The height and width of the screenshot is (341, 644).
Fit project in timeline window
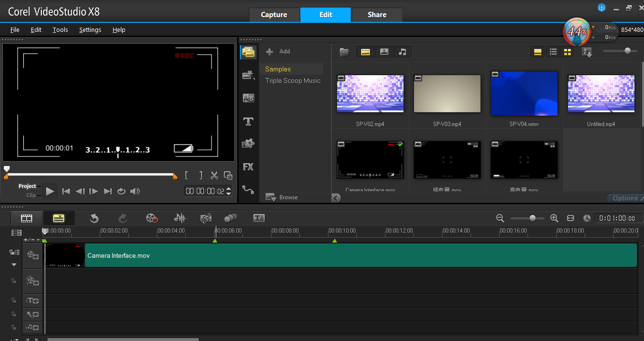[x=570, y=218]
